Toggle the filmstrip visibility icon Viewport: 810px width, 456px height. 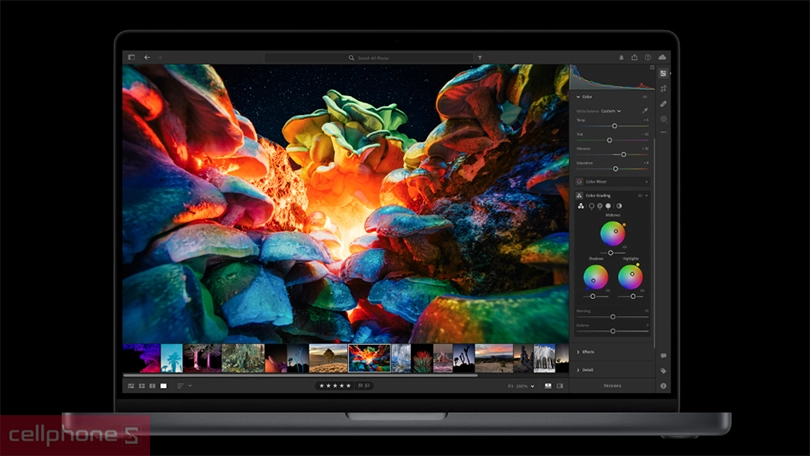(x=548, y=386)
